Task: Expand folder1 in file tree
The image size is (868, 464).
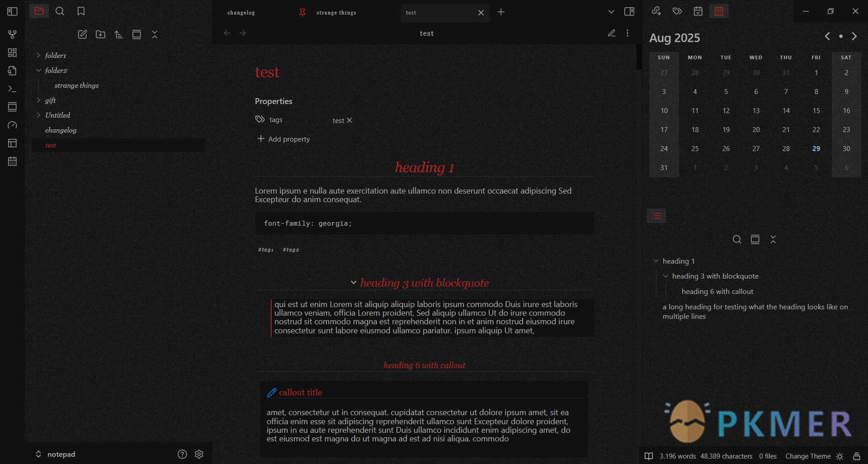Action: (x=38, y=55)
